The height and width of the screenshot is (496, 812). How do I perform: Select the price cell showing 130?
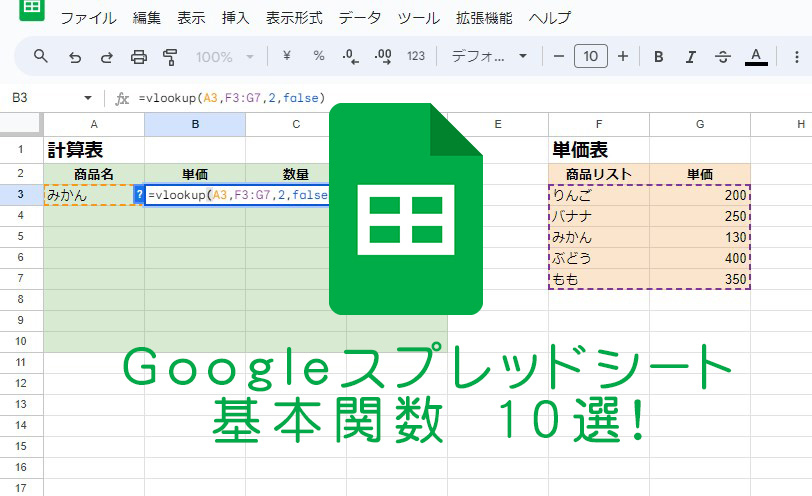700,237
